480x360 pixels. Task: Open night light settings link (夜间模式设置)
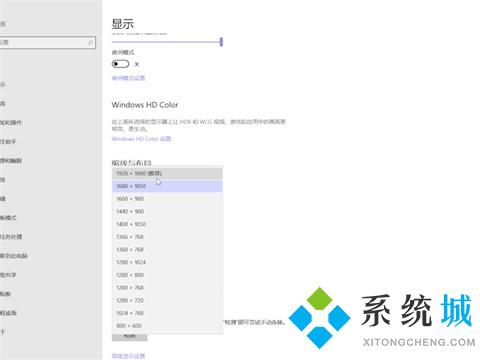(x=128, y=78)
